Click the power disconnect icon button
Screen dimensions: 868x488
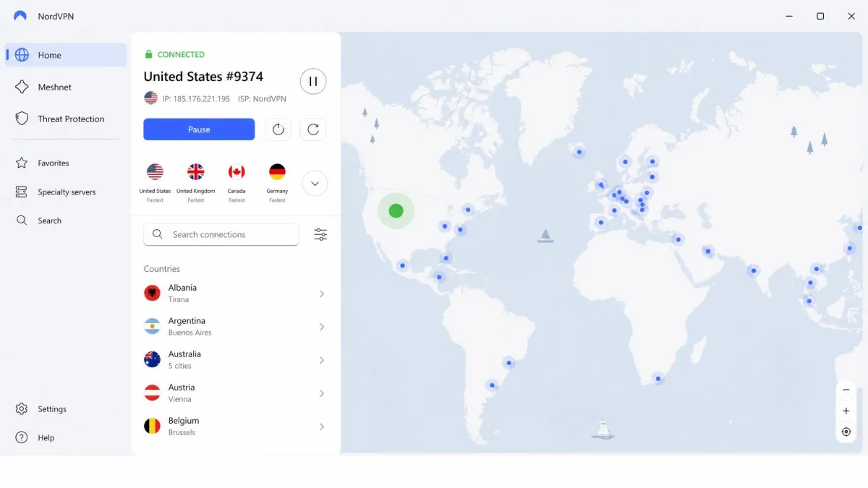click(x=278, y=129)
